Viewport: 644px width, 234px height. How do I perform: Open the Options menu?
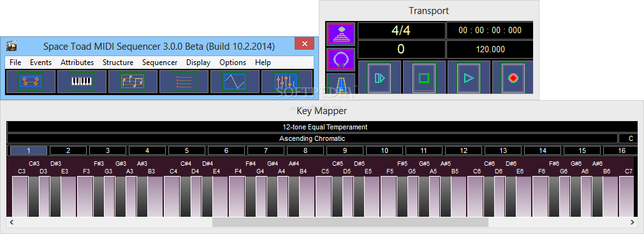pyautogui.click(x=233, y=62)
